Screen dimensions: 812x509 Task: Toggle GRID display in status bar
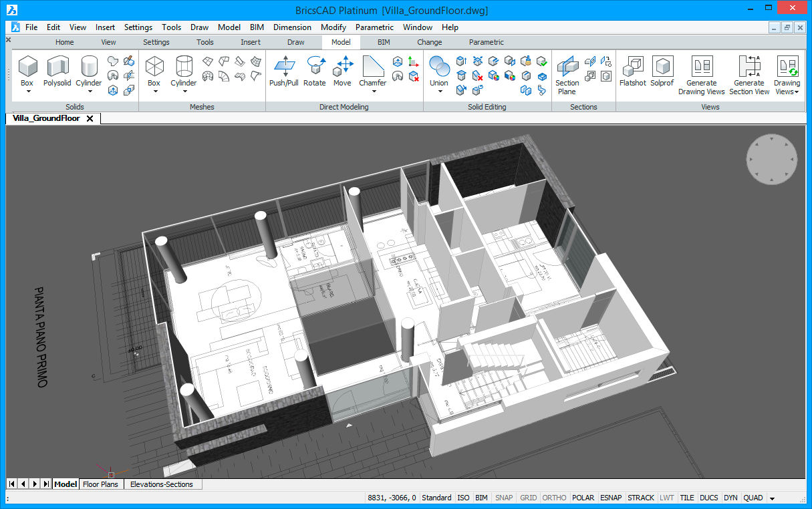(x=528, y=498)
